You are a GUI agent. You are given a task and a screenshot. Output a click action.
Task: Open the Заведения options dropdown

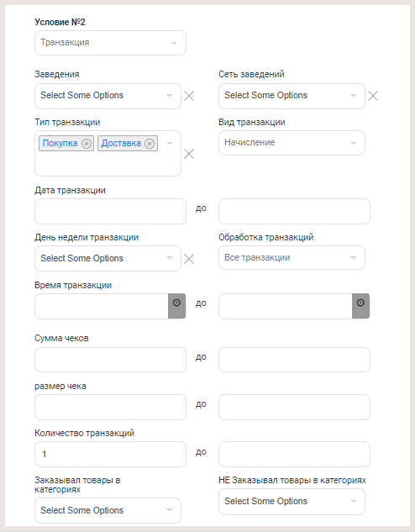click(x=108, y=96)
